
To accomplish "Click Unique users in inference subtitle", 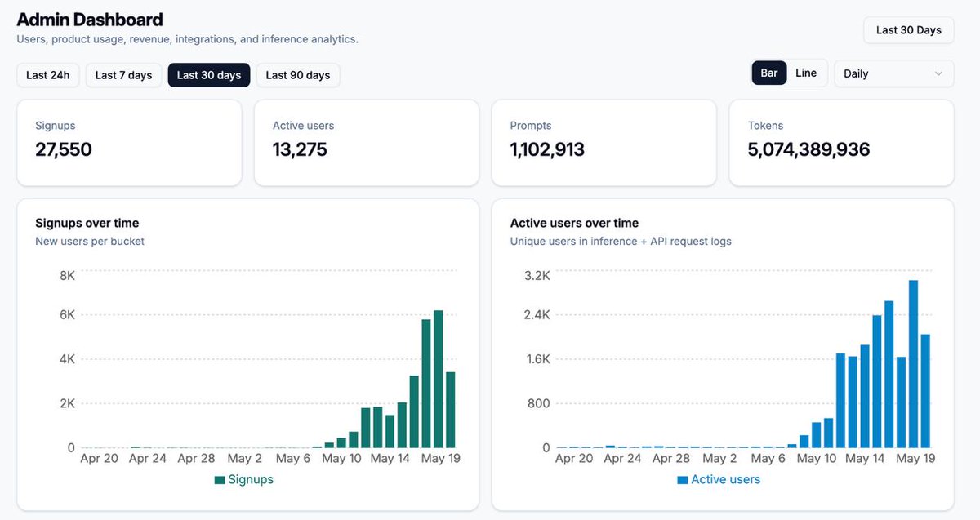I will click(621, 242).
